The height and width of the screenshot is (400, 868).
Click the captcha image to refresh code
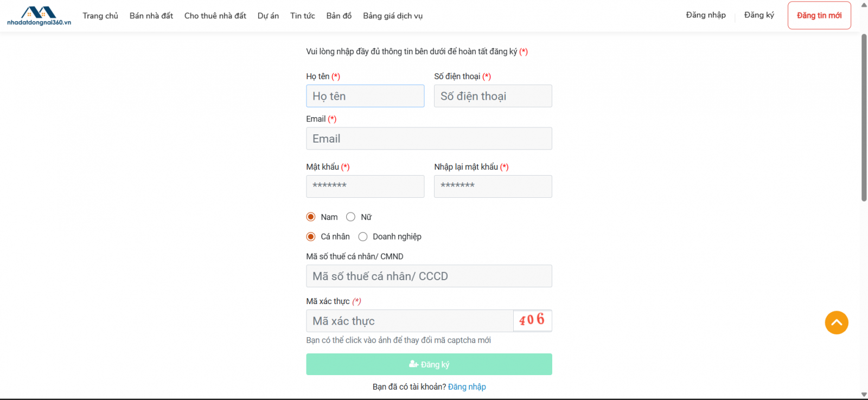click(532, 320)
